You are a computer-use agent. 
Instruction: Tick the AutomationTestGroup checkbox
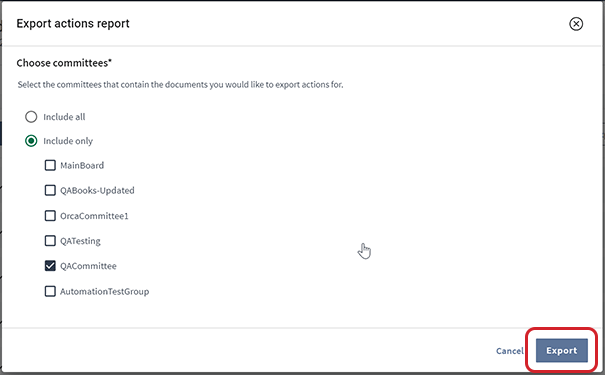(50, 291)
